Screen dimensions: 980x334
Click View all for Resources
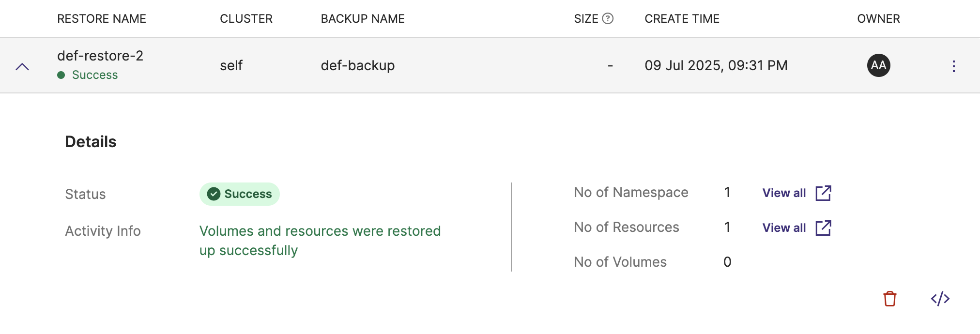click(x=784, y=228)
